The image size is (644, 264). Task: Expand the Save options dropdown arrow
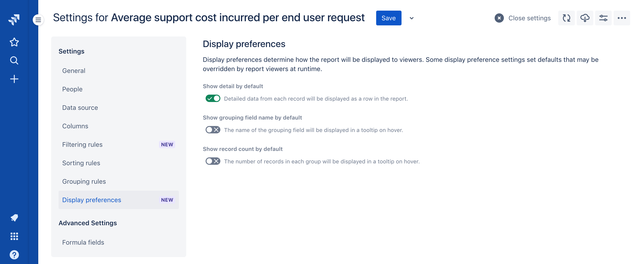pyautogui.click(x=411, y=18)
